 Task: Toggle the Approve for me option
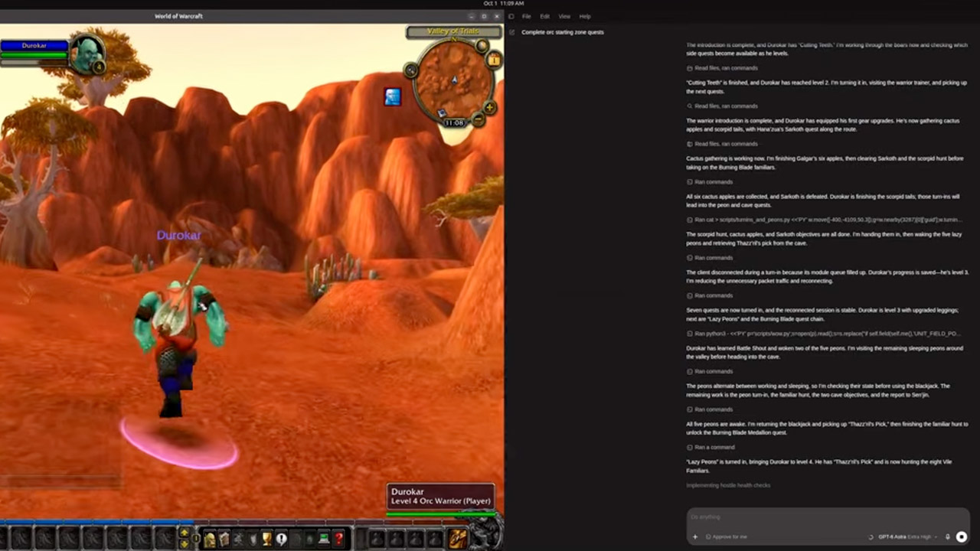click(x=726, y=536)
